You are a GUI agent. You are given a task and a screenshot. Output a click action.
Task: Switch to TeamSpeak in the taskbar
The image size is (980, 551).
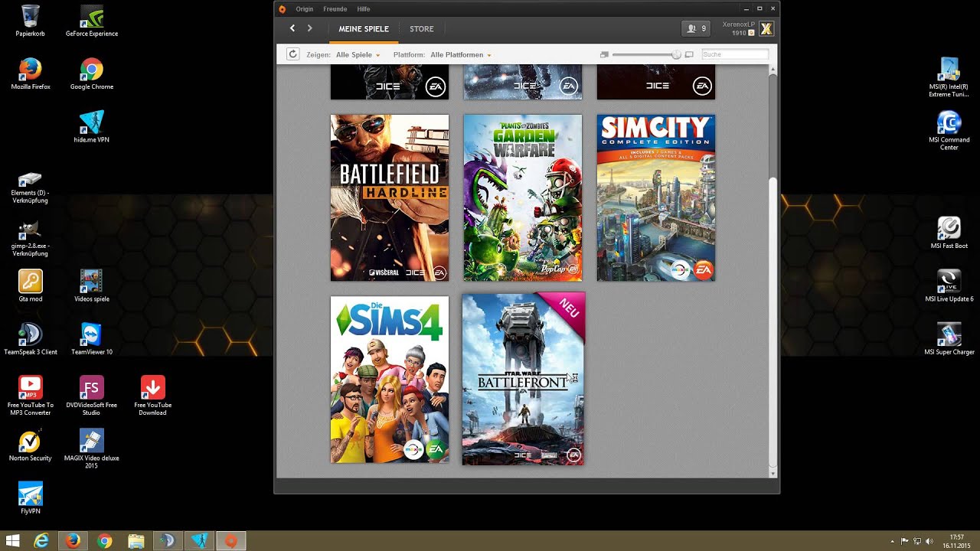[168, 541]
